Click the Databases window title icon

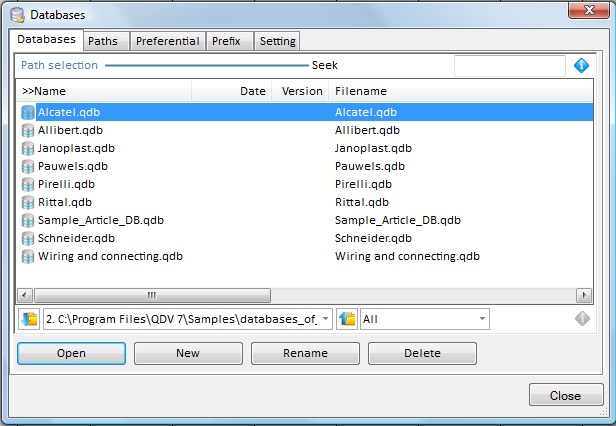point(17,15)
